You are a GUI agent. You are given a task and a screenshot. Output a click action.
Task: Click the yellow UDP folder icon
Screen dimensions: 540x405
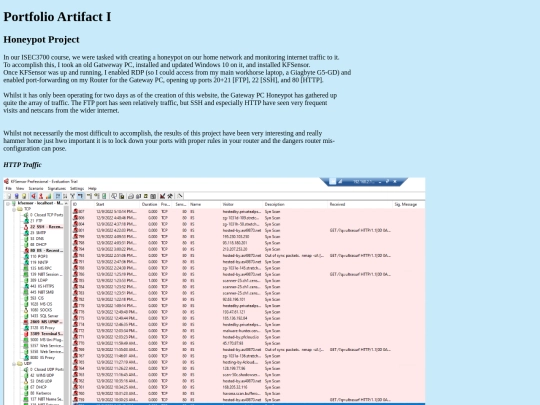click(20, 363)
